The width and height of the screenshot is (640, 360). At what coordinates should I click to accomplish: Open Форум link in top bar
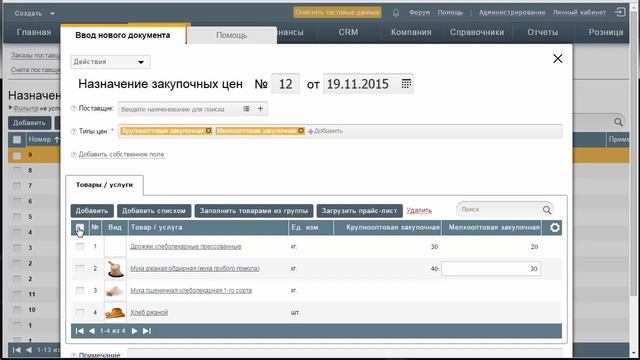click(420, 12)
